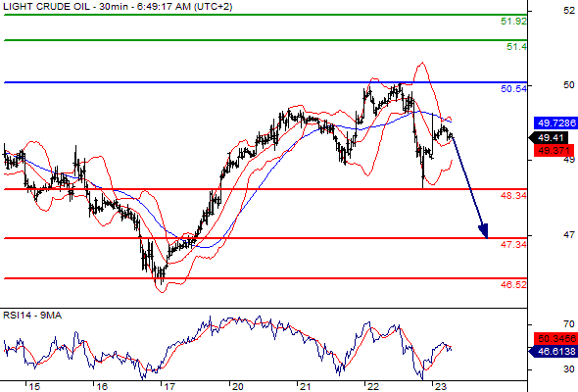This screenshot has width=578, height=392.
Task: Click the 48.34 support level label
Action: pos(513,195)
